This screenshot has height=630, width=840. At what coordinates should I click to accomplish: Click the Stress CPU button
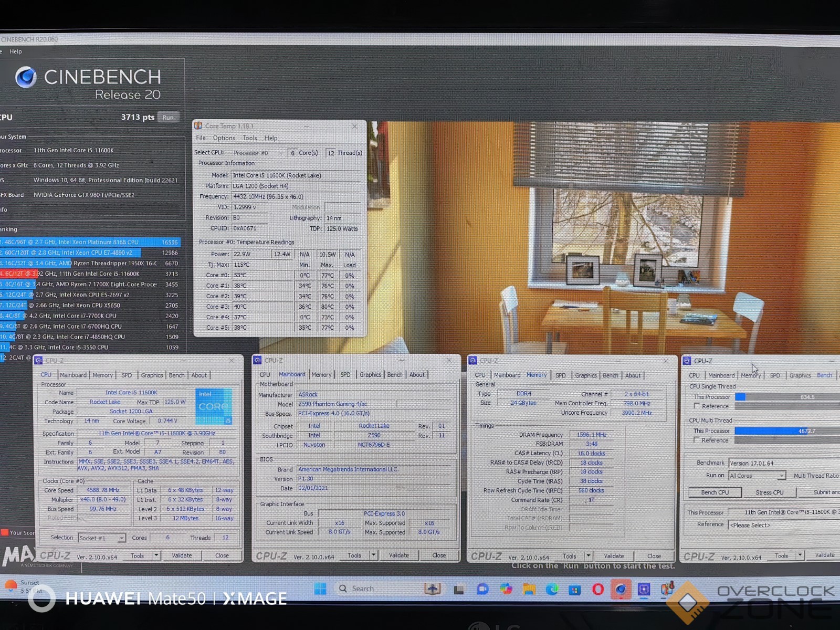tap(770, 492)
